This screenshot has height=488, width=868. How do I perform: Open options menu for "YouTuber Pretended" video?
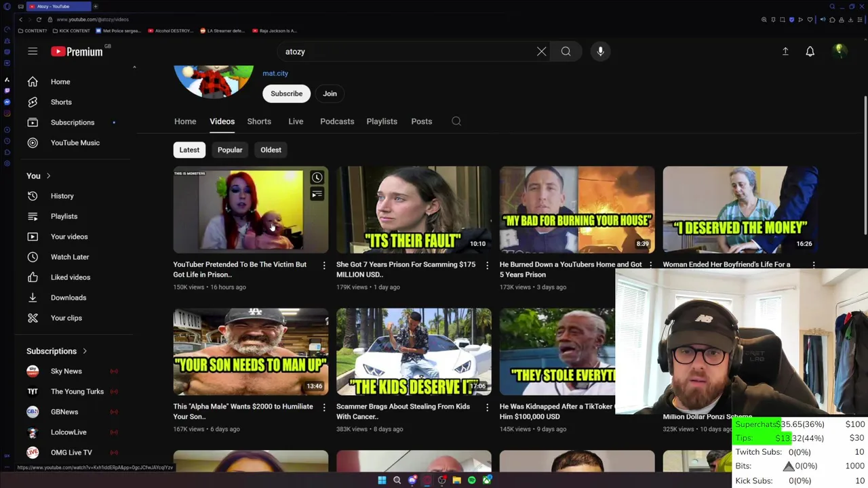click(x=323, y=265)
